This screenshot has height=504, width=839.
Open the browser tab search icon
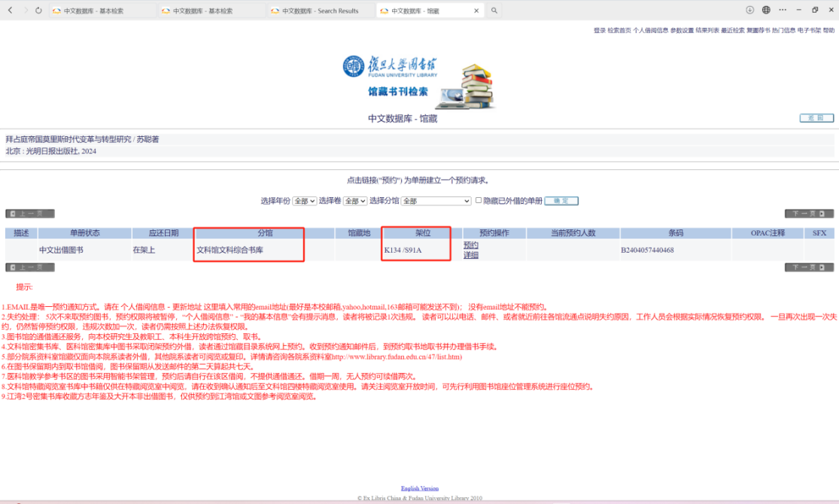point(494,11)
